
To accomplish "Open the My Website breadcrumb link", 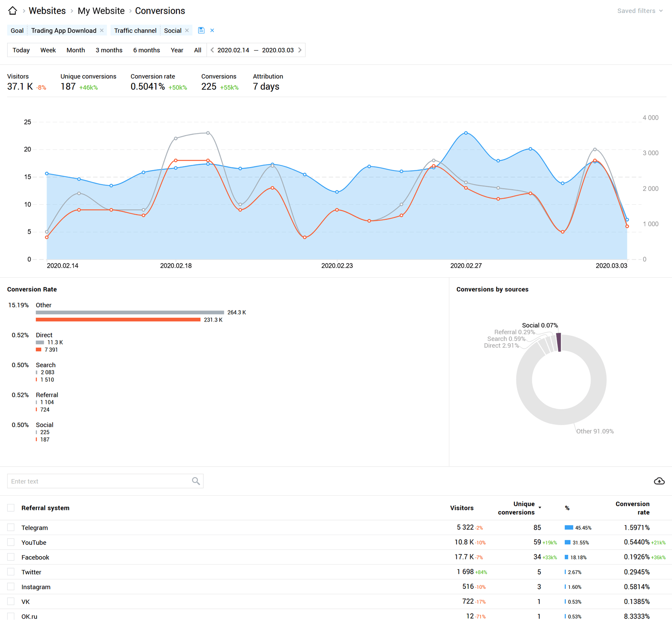I will (x=101, y=10).
